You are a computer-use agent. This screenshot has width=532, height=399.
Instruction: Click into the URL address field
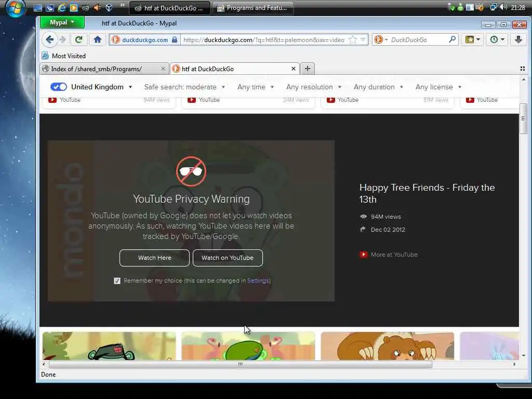tap(264, 39)
